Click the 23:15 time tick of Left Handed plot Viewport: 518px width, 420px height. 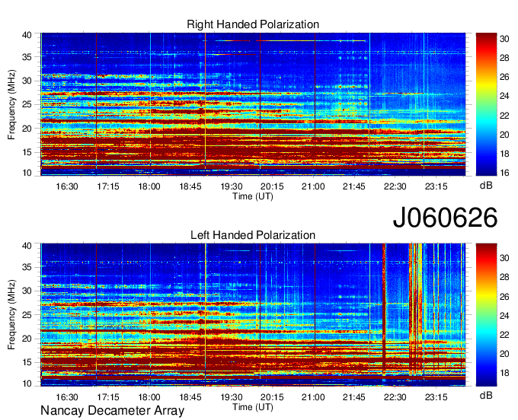point(436,397)
